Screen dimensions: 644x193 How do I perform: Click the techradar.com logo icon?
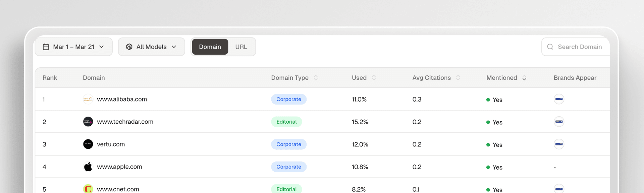point(88,122)
